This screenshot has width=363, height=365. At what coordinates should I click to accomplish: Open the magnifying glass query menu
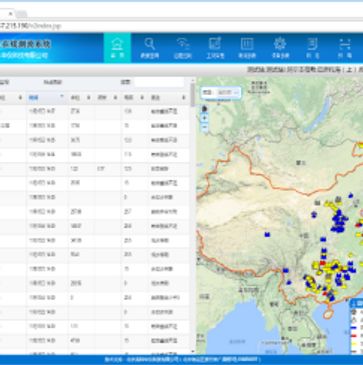point(150,48)
